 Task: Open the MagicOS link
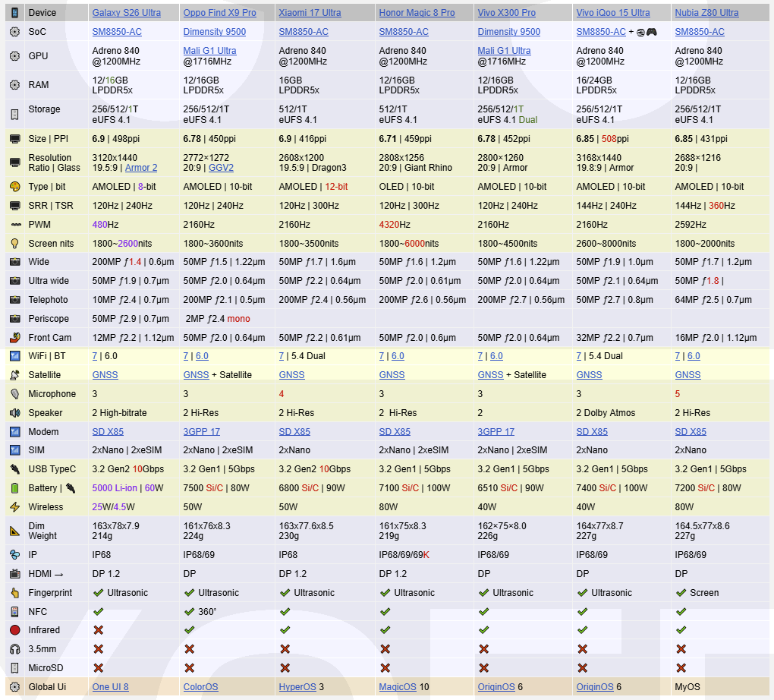coord(398,686)
